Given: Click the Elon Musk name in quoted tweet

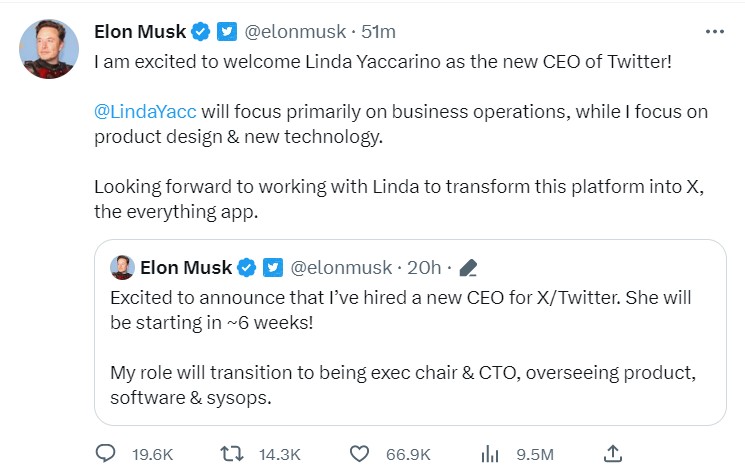Looking at the screenshot, I should tap(186, 267).
